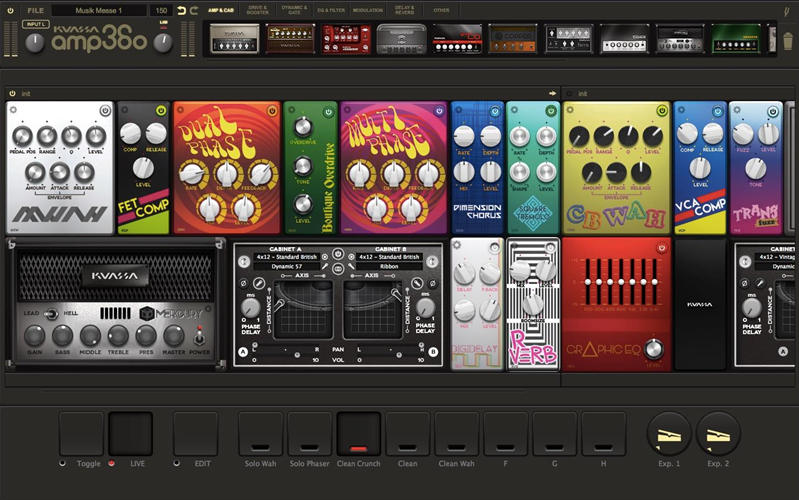The image size is (799, 500).
Task: Switch to the DELAY & REVERB tab
Action: coord(405,10)
